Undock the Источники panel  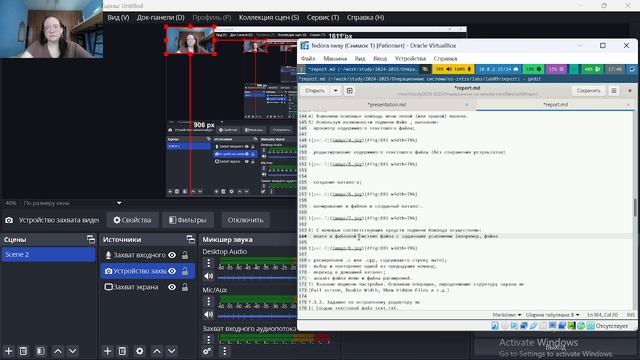[x=190, y=239]
